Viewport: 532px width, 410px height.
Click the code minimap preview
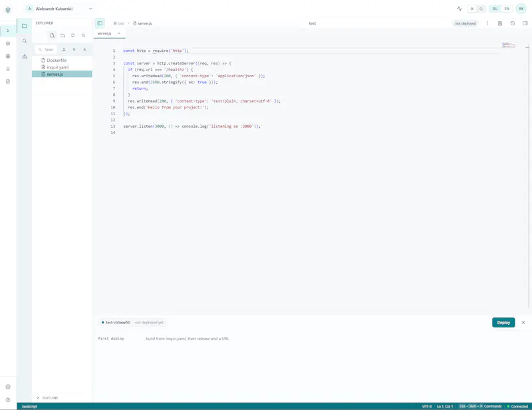click(x=509, y=45)
